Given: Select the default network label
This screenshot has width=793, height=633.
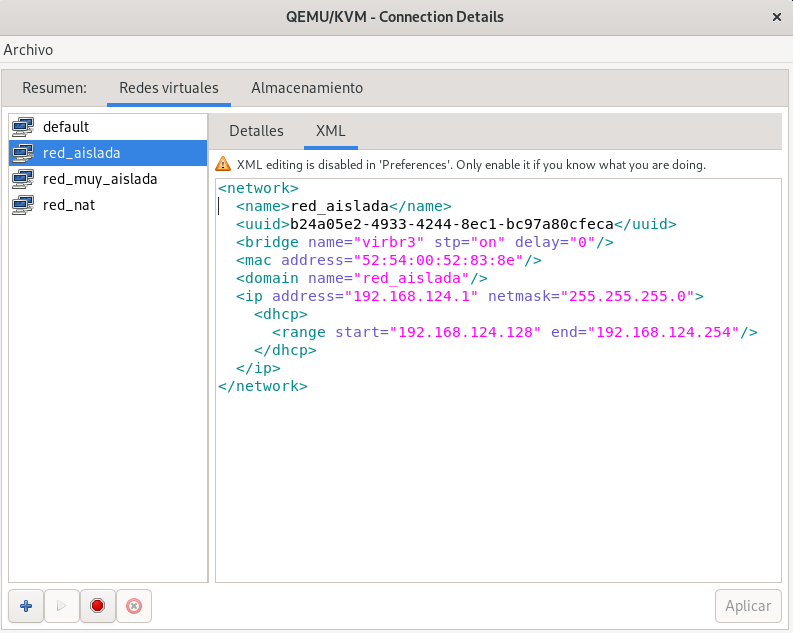Looking at the screenshot, I should click(x=66, y=127).
